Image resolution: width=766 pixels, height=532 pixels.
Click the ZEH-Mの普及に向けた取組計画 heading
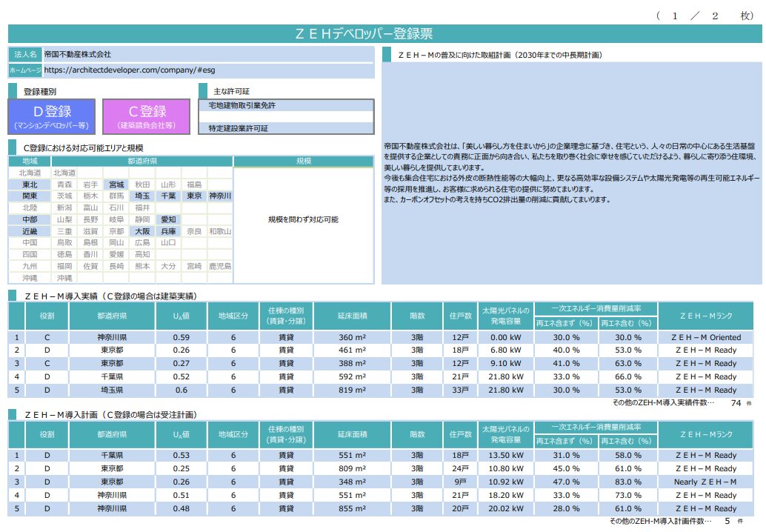[x=500, y=56]
